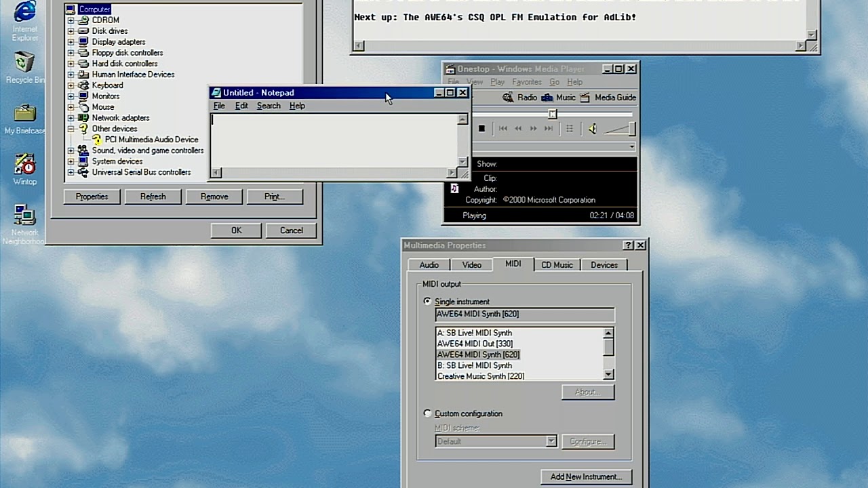Switch to the Devices tab
The width and height of the screenshot is (868, 488).
point(604,265)
